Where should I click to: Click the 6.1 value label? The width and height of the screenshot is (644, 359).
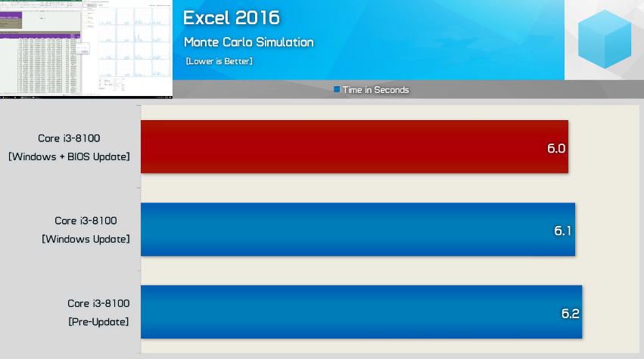563,231
